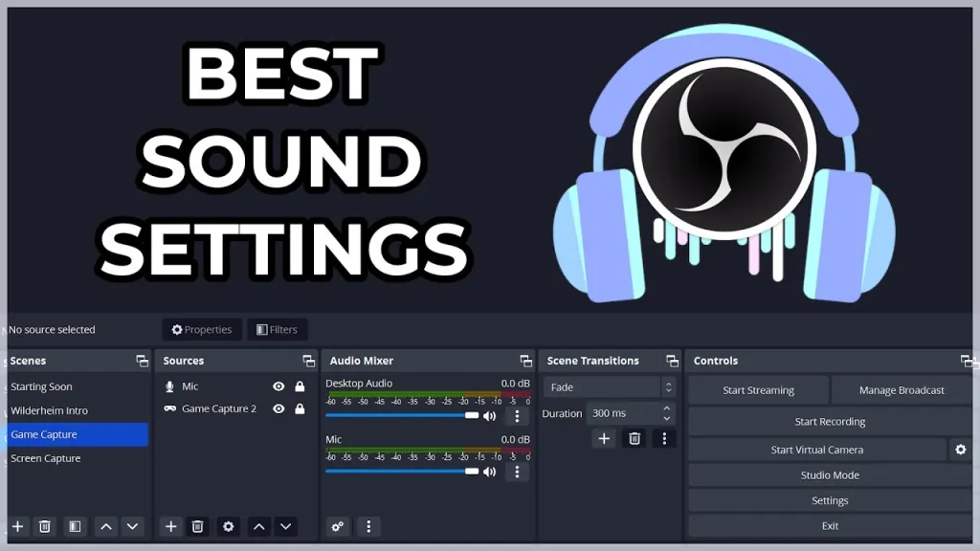Move scene down with arrow
The height and width of the screenshot is (551, 980).
point(132,527)
